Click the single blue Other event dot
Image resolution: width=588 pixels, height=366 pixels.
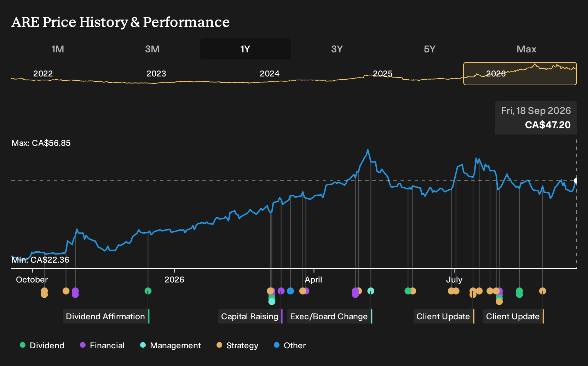290,291
